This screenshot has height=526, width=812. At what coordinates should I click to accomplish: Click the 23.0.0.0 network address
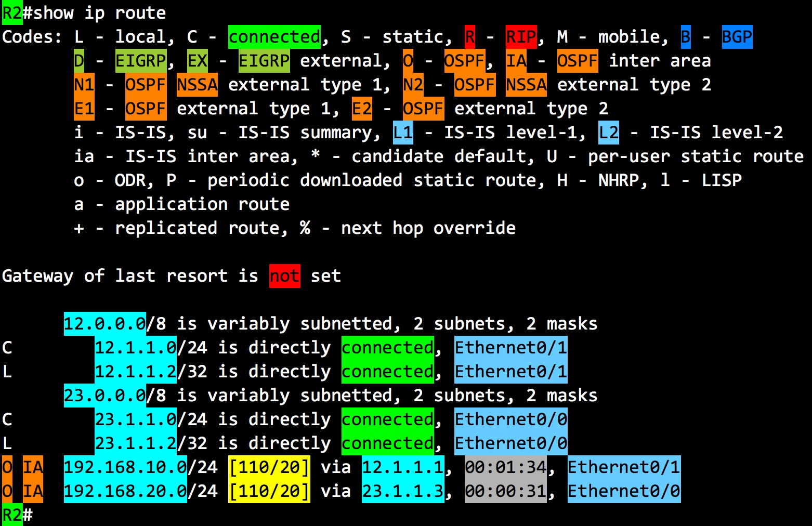tap(105, 396)
